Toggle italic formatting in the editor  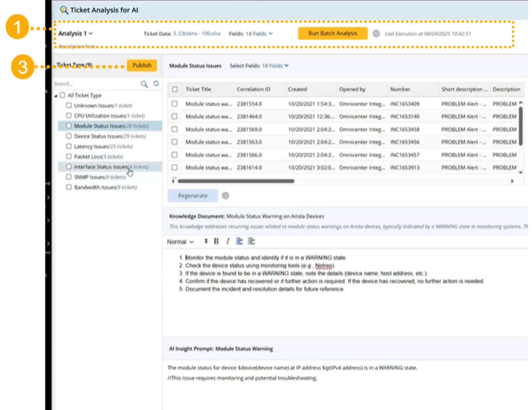click(x=228, y=241)
